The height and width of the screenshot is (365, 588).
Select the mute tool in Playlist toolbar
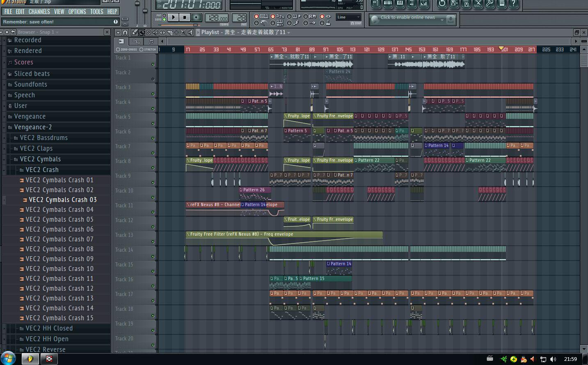coord(156,32)
